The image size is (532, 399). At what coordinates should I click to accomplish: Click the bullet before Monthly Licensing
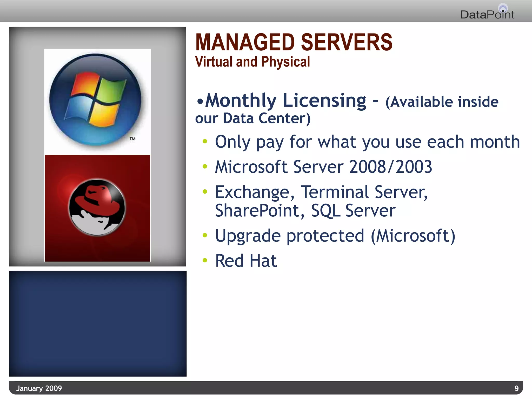(x=199, y=102)
